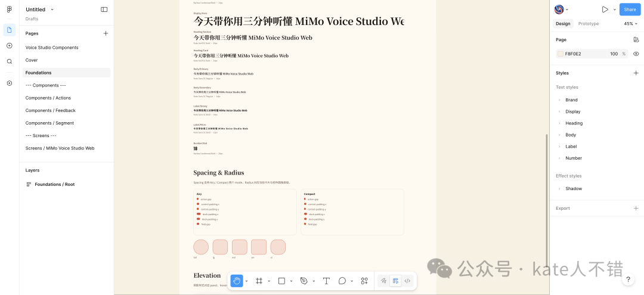This screenshot has height=295, width=644.
Task: Open the Actions components icon in the toolbar
Action: (x=364, y=281)
